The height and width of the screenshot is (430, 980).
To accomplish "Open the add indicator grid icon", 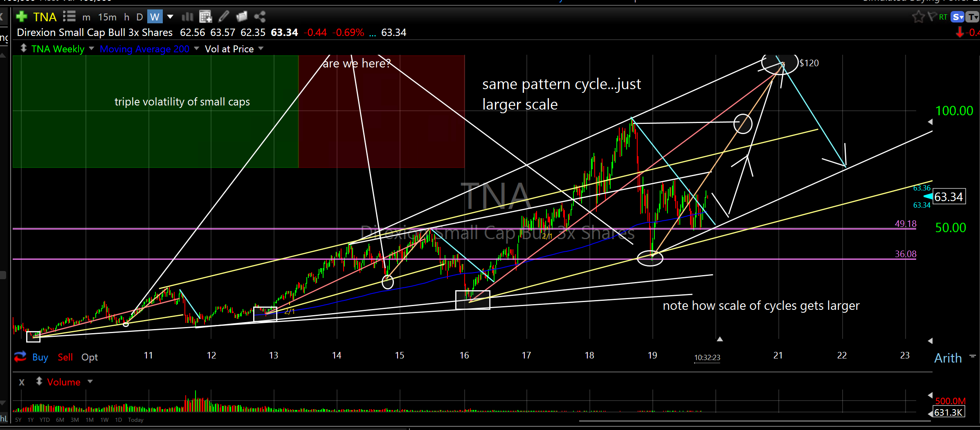I will click(x=205, y=17).
